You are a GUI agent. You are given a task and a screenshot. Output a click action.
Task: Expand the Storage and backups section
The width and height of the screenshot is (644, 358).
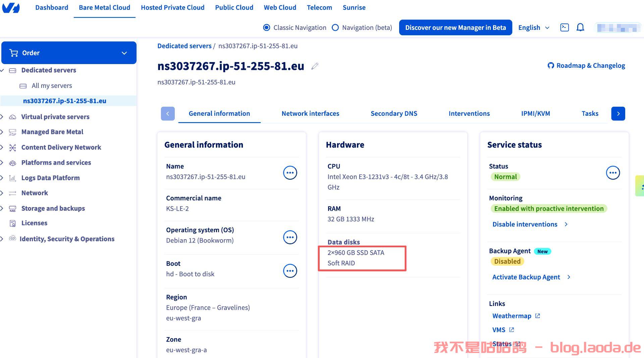pos(2,208)
